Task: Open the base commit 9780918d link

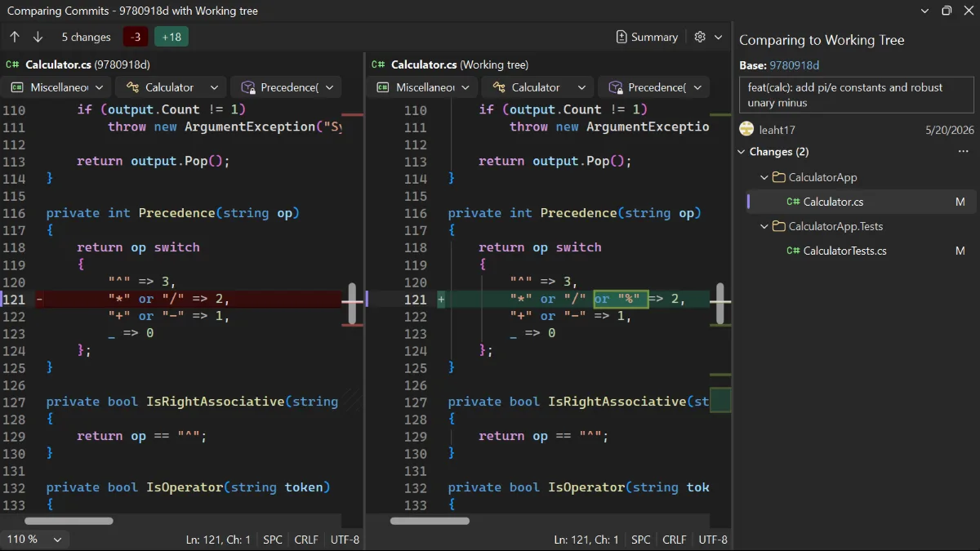Action: (x=795, y=65)
